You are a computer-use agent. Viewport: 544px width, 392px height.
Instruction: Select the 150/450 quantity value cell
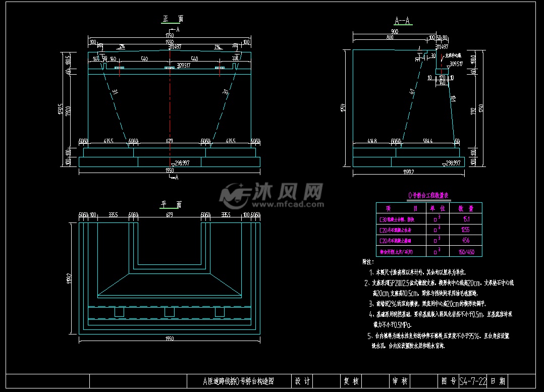click(x=465, y=251)
